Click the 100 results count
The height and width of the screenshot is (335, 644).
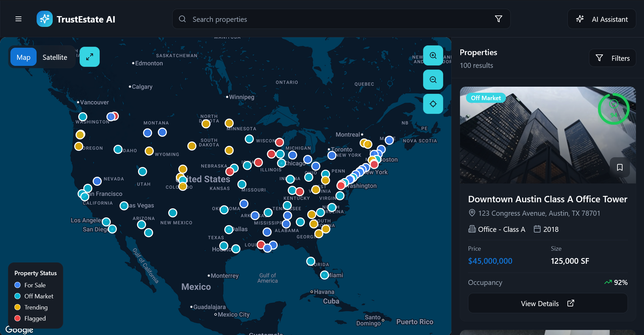(x=476, y=66)
